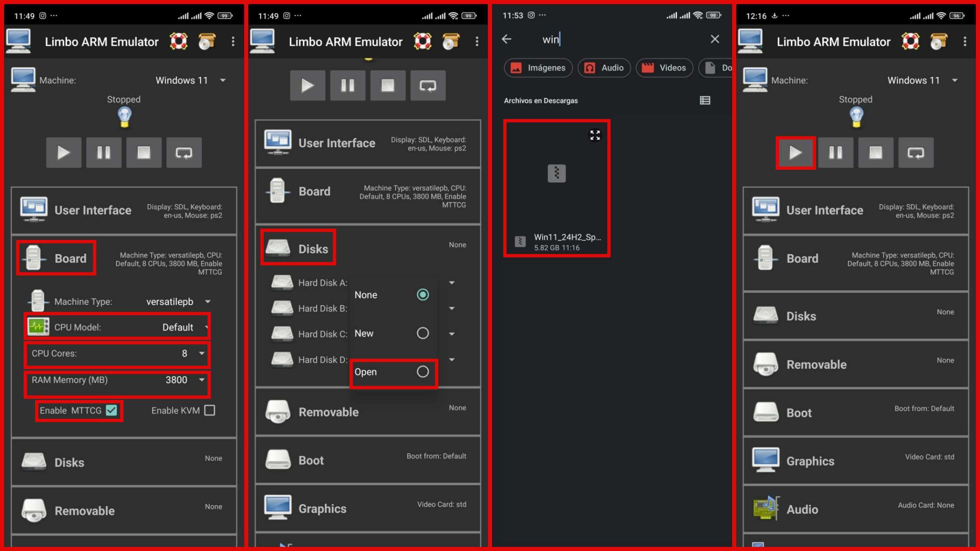980x551 pixels.
Task: Start the machine on the 12:16 screen
Action: point(795,153)
